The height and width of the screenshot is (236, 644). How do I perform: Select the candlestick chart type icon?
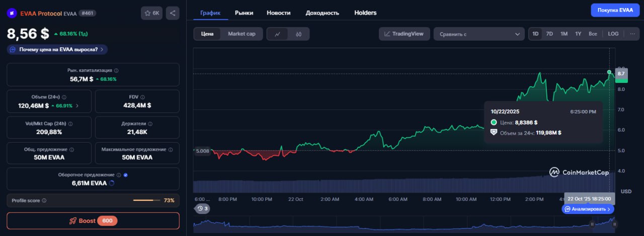pos(298,34)
